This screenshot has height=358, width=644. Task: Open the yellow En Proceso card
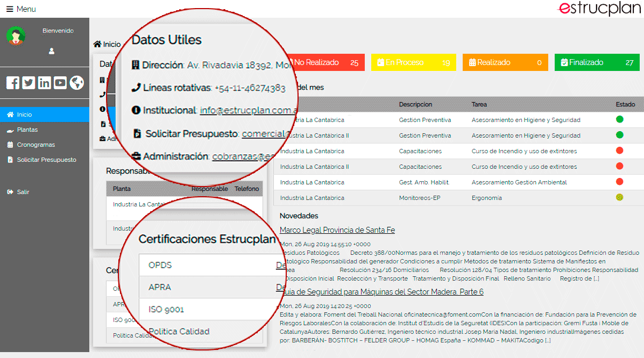[x=414, y=62]
